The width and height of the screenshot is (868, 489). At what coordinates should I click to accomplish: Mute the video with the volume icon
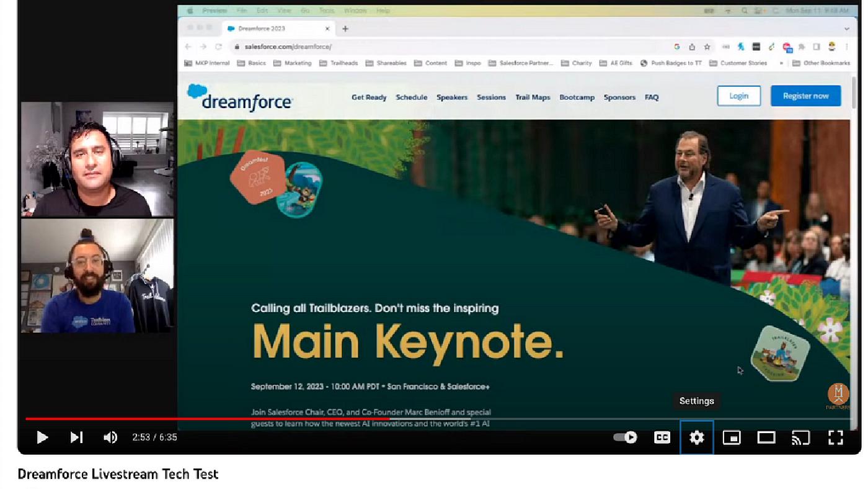[110, 437]
